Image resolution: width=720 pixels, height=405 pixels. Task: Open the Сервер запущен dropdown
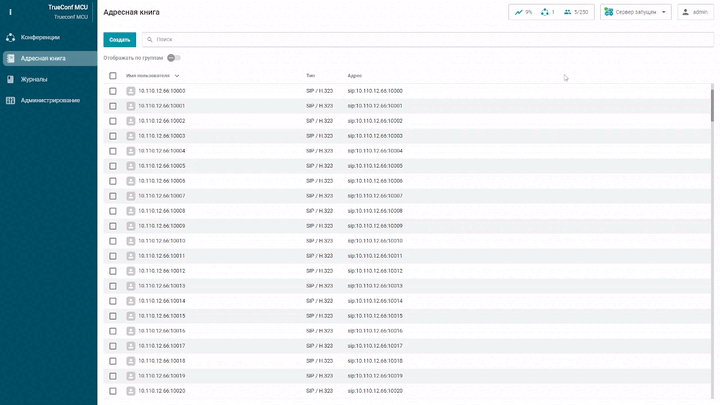pos(636,12)
